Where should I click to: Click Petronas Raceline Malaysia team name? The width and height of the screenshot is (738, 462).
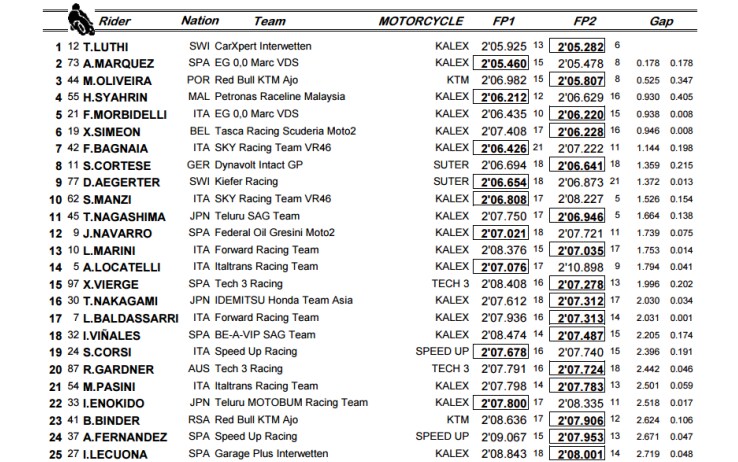pos(280,96)
